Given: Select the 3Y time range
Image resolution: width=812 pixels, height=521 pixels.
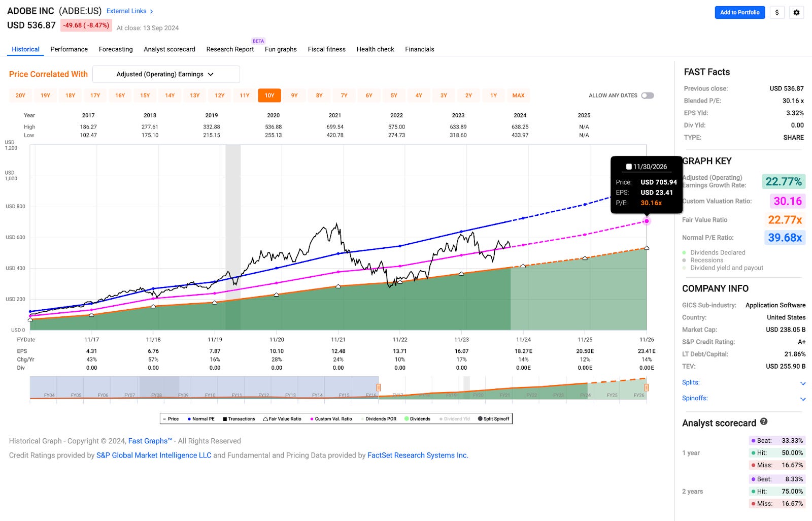Looking at the screenshot, I should click(444, 95).
